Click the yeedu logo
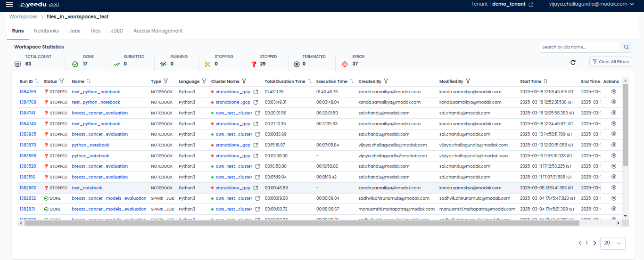644x260 pixels. [32, 5]
